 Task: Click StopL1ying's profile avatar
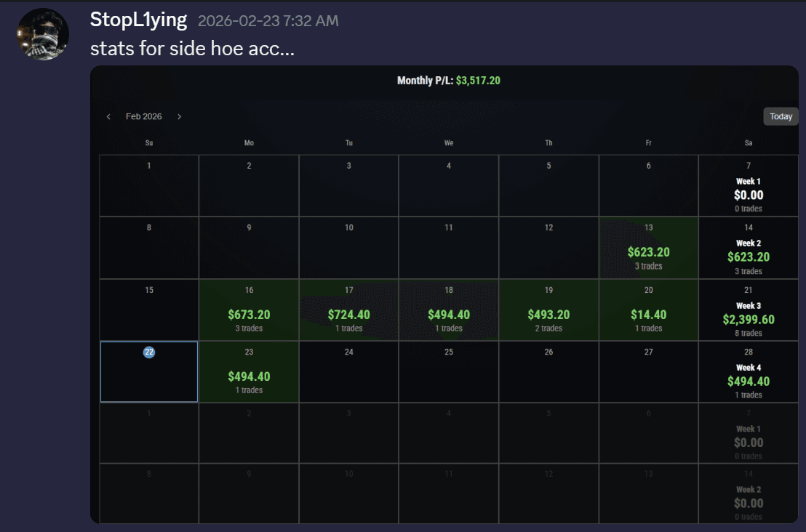[43, 34]
